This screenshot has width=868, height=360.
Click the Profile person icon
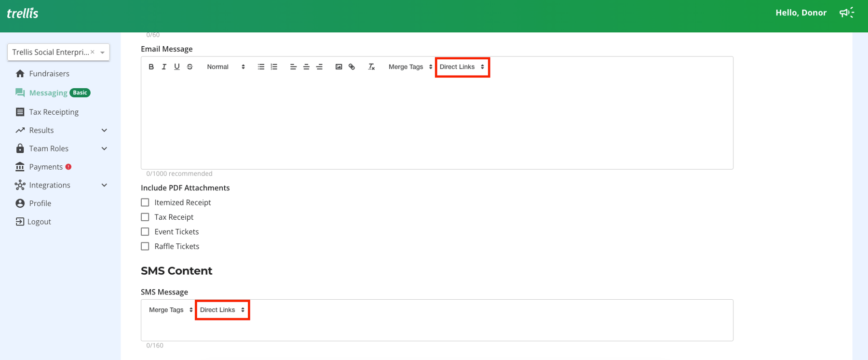point(20,203)
